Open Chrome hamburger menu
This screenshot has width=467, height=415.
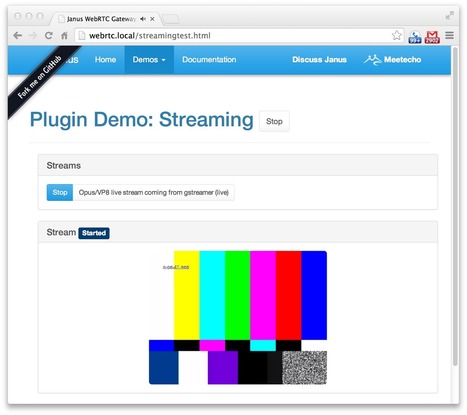[x=449, y=35]
